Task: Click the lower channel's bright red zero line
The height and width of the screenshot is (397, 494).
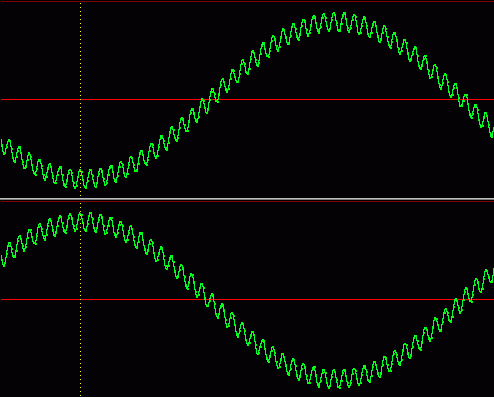Action: 247,299
